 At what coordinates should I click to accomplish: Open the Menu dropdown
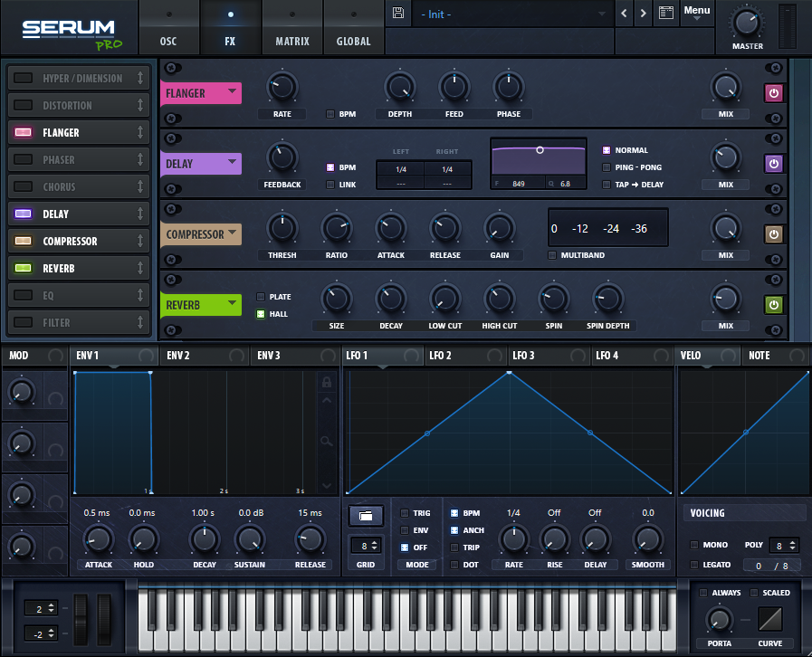click(x=696, y=13)
